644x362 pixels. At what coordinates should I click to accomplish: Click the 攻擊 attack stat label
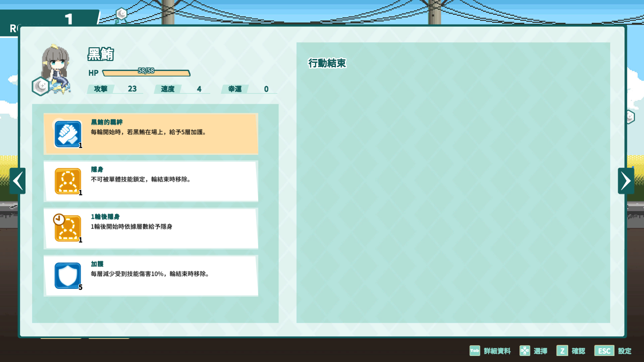101,89
